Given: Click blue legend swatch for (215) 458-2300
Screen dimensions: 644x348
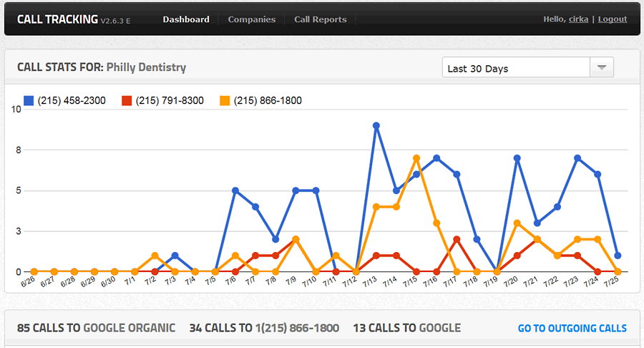Looking at the screenshot, I should tap(29, 101).
